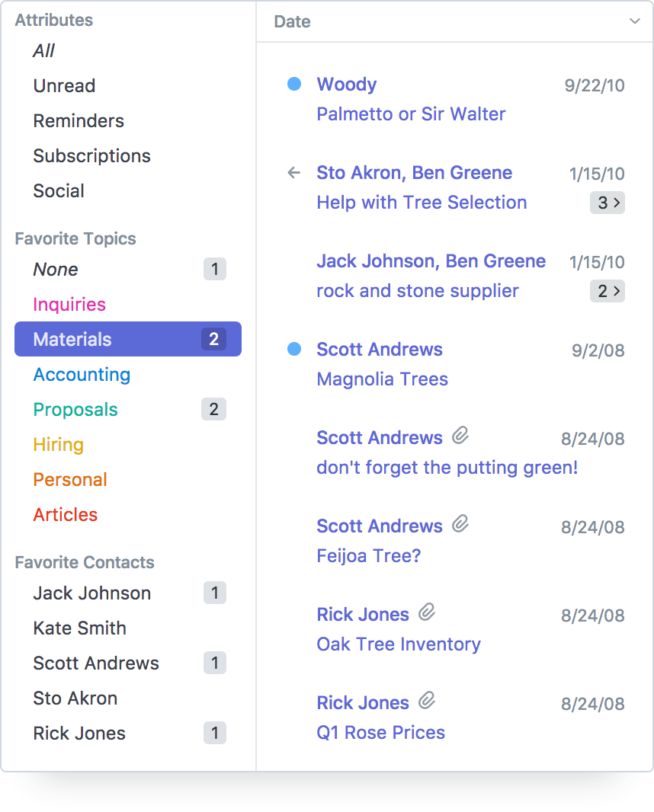Click the attachment icon on Oak Tree Inventory
The image size is (654, 812).
tap(427, 612)
